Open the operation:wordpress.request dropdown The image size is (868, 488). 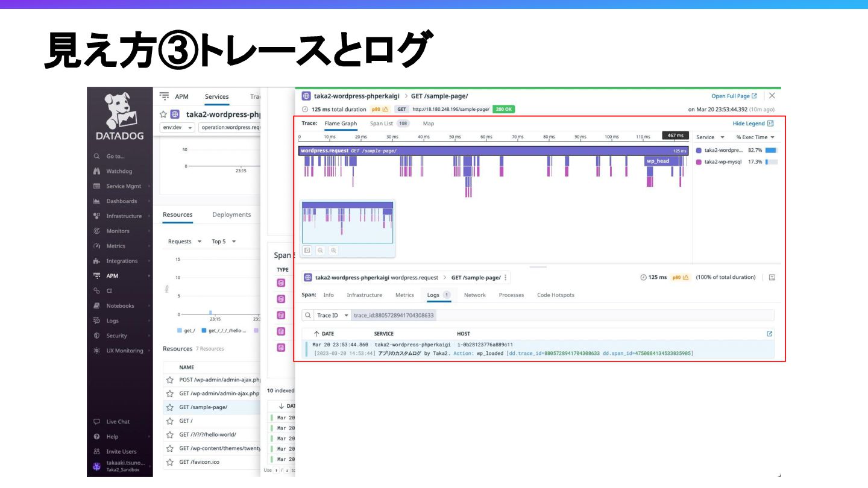coord(230,128)
